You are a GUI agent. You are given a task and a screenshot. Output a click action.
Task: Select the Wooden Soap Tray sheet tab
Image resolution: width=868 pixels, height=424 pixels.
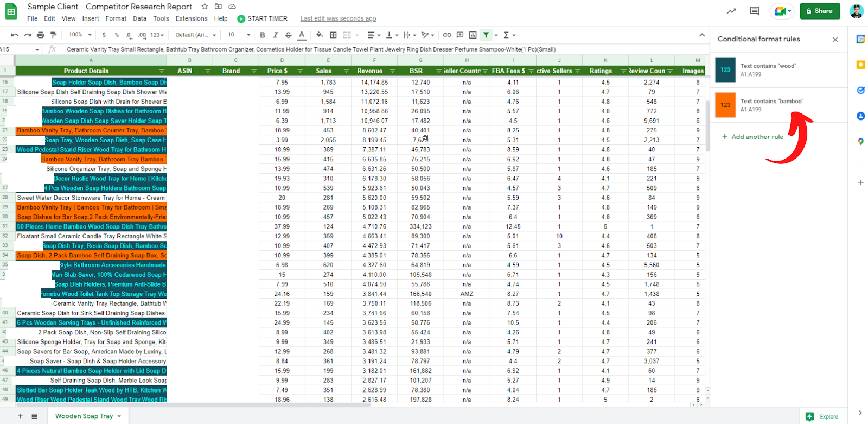coord(84,416)
